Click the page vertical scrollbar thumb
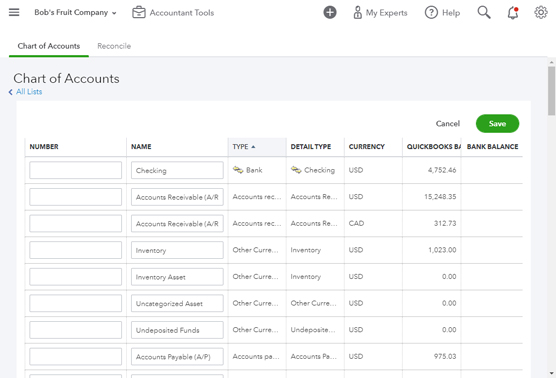This screenshot has width=556, height=378. (551, 91)
